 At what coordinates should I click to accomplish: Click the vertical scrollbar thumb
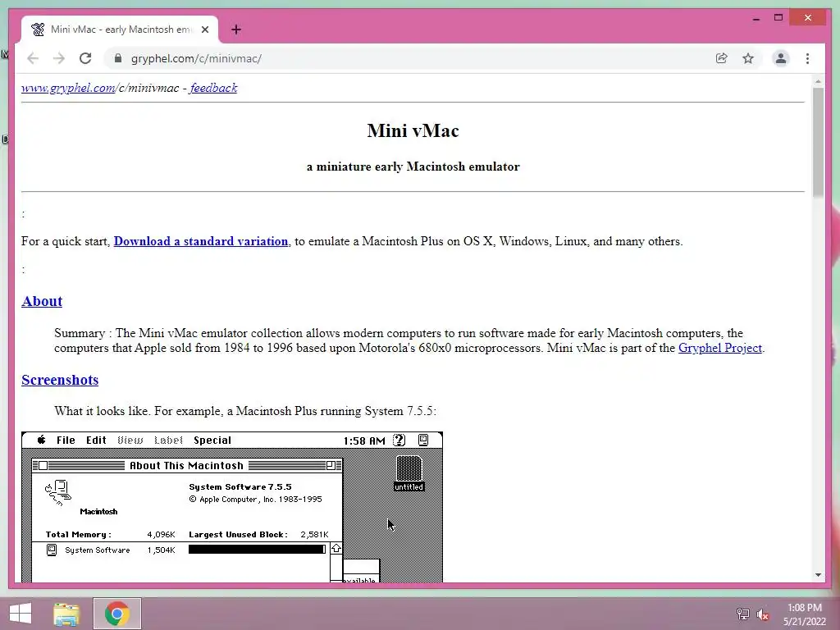tap(818, 142)
